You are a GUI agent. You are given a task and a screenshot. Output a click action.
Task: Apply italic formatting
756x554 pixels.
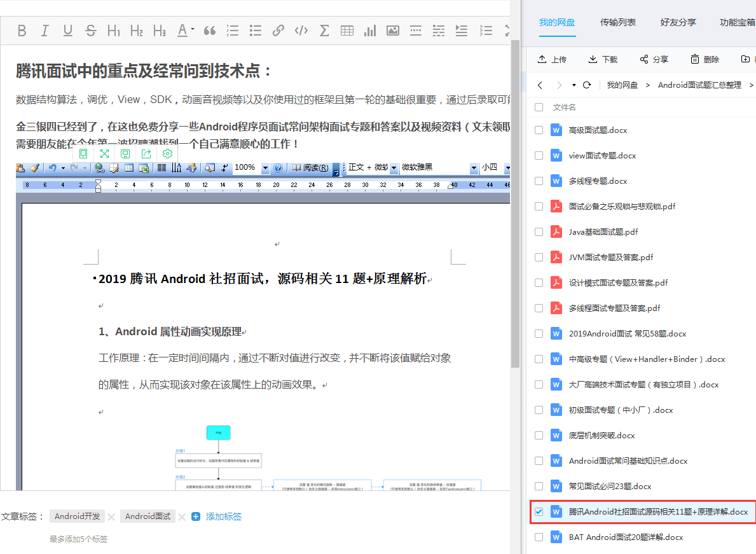pos(45,30)
